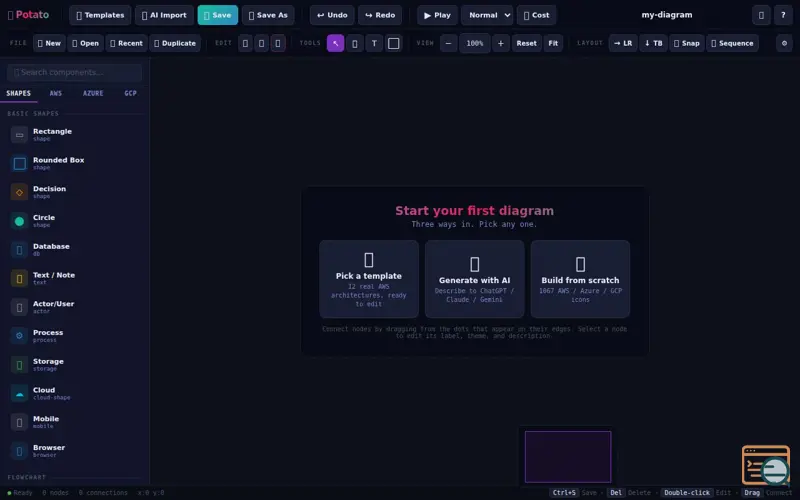
Task: Open the terminal widget icon at bottom right
Action: click(x=766, y=465)
